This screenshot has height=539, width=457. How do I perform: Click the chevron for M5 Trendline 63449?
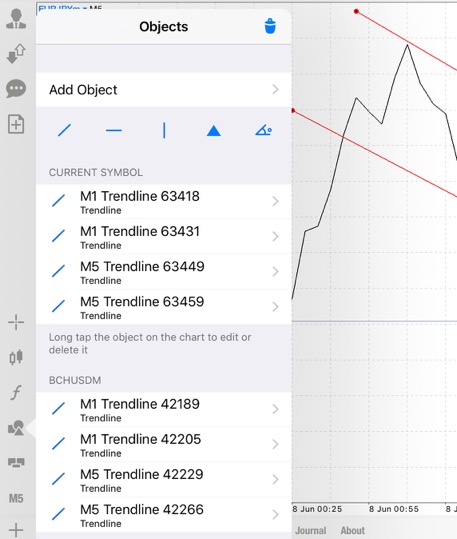tap(275, 272)
